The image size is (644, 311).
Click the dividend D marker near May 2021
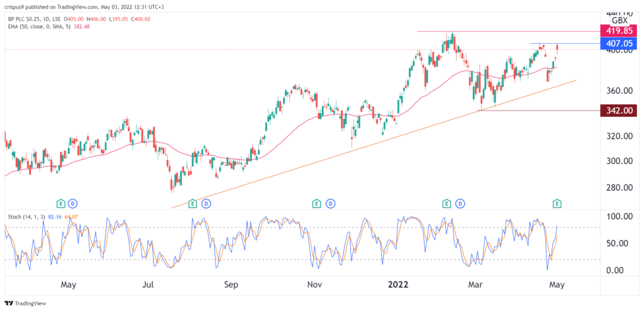(73, 203)
